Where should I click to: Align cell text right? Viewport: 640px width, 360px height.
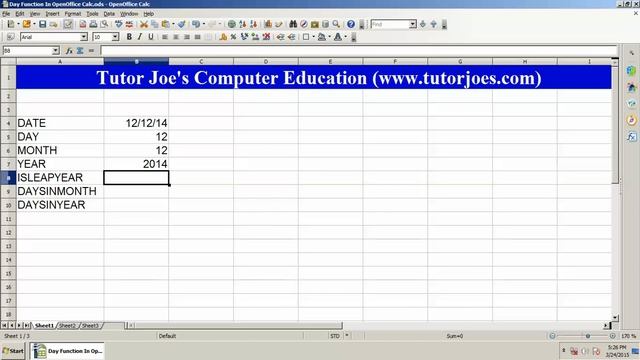(187, 37)
